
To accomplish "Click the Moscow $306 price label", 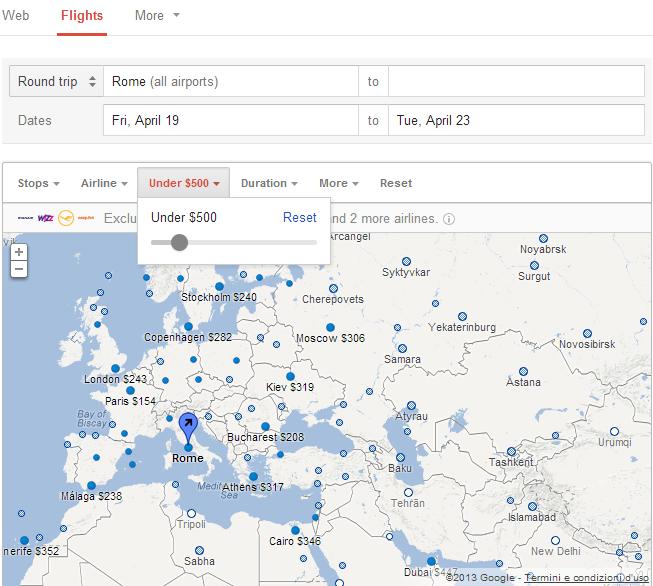I will pyautogui.click(x=330, y=338).
